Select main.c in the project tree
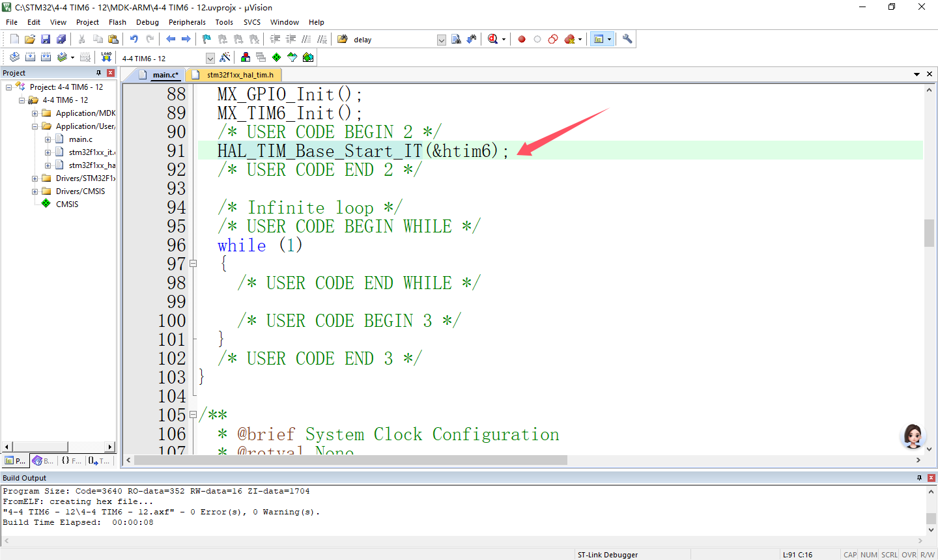This screenshot has height=560, width=938. click(x=81, y=139)
